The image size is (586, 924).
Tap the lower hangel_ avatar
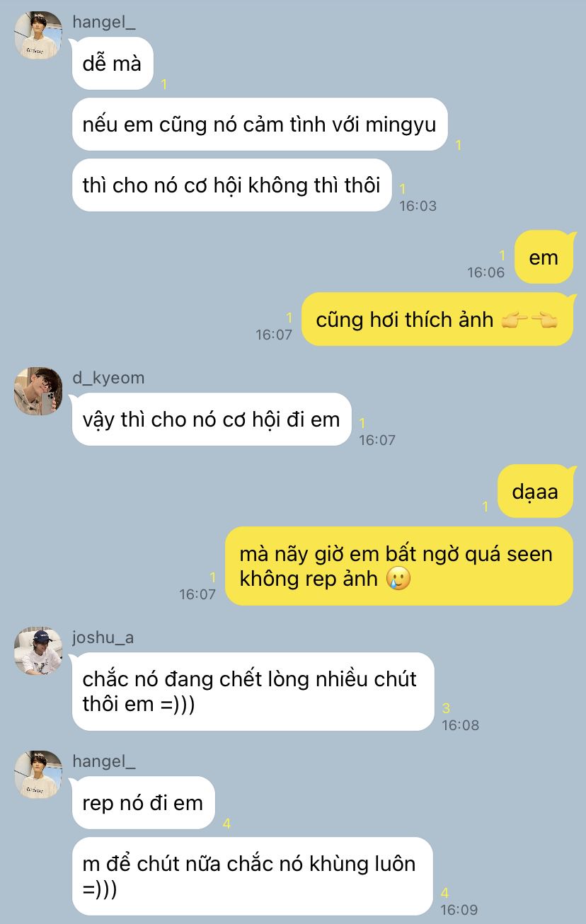(x=38, y=775)
